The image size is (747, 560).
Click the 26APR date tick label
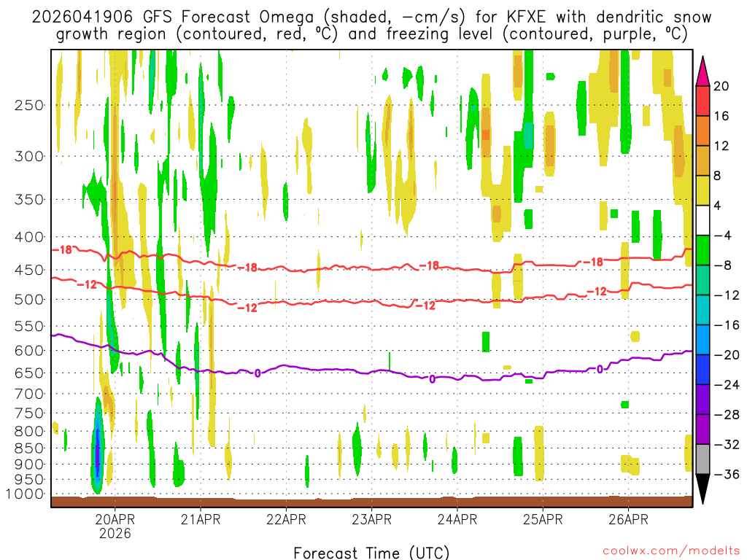(x=628, y=519)
